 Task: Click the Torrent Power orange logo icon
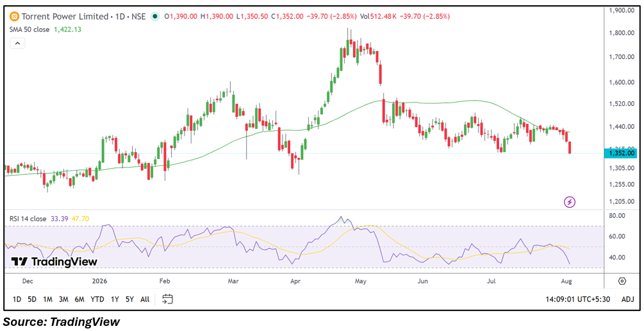click(x=15, y=17)
